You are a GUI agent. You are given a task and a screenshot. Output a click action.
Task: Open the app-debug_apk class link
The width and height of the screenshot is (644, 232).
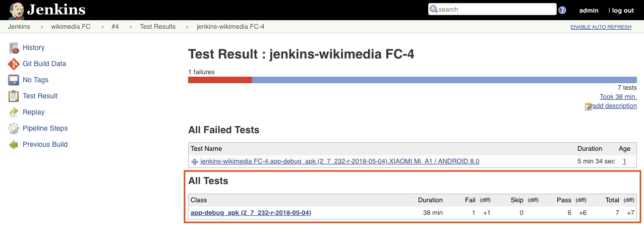(251, 213)
